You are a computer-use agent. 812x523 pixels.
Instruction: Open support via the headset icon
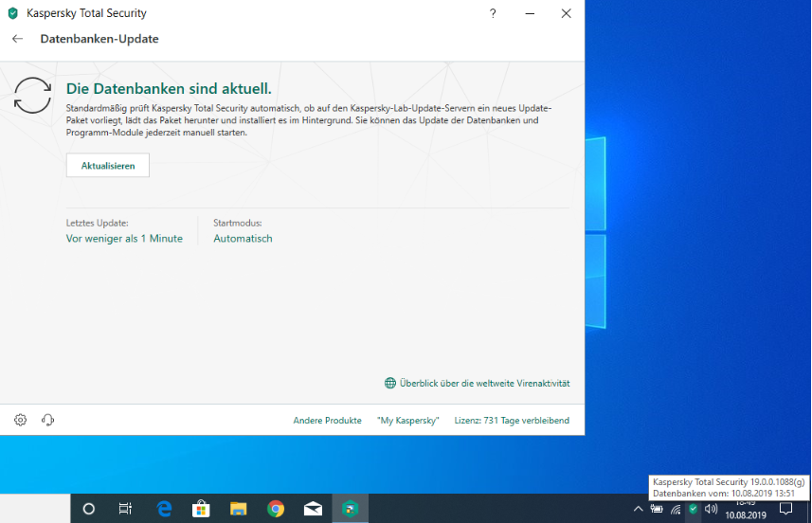(47, 420)
